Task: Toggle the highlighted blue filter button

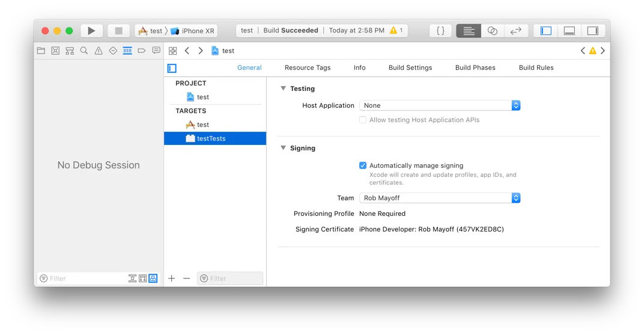Action: tap(153, 278)
